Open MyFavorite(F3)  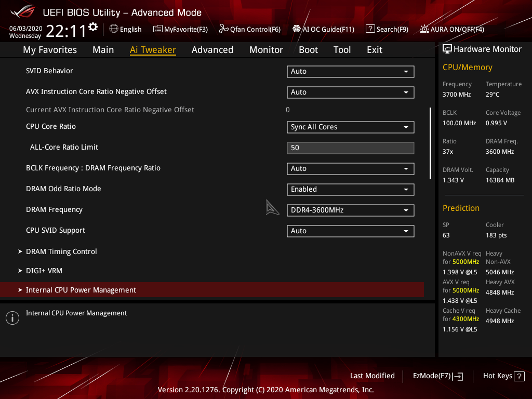coord(180,29)
